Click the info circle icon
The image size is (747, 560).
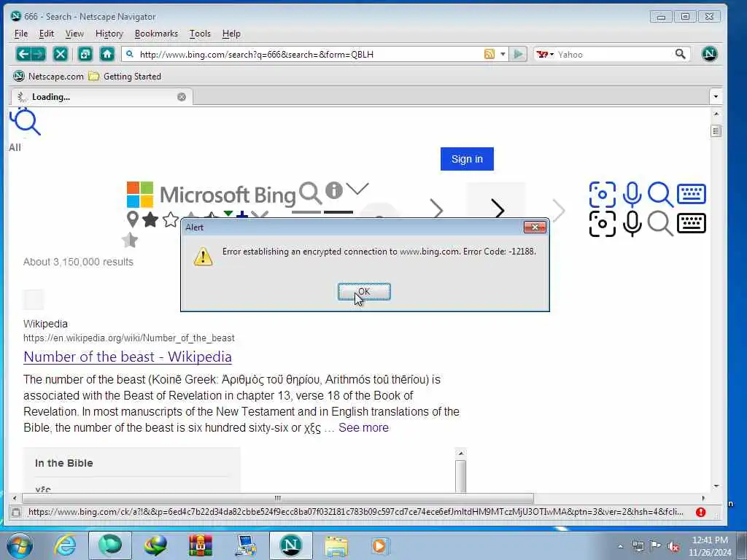pos(334,190)
